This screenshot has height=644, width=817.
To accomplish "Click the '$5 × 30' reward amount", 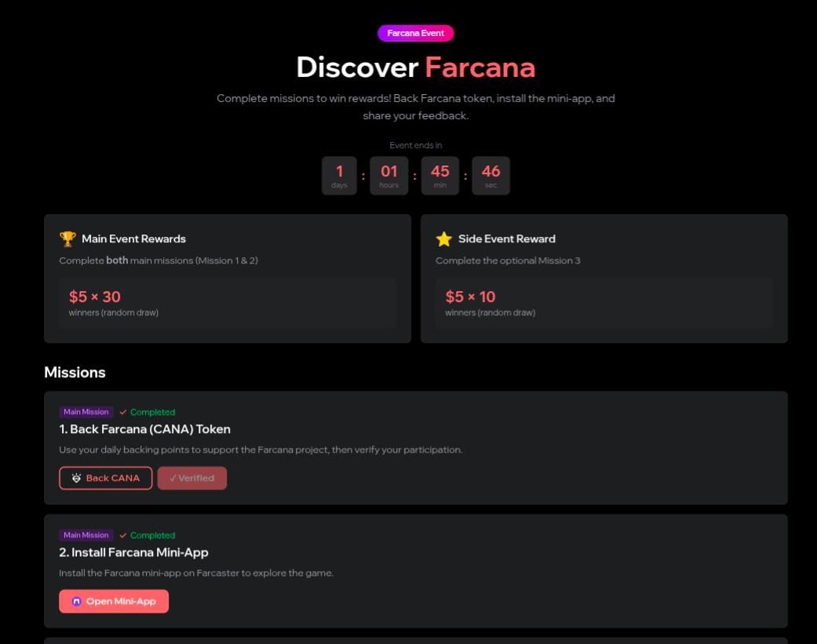I will pyautogui.click(x=95, y=297).
